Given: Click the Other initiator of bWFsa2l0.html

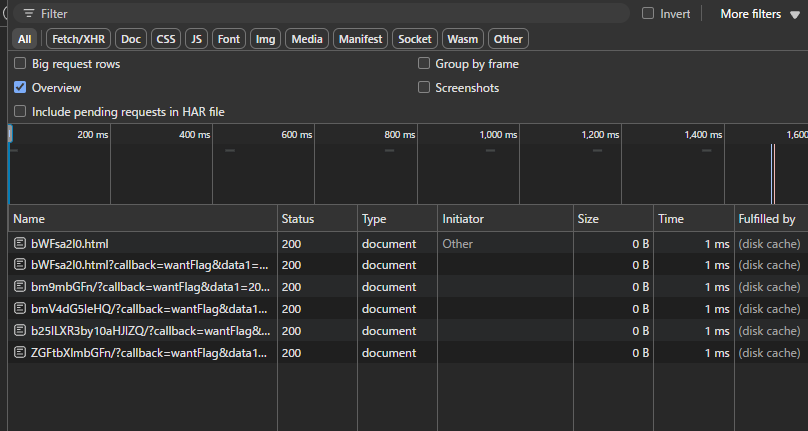Looking at the screenshot, I should click(457, 244).
